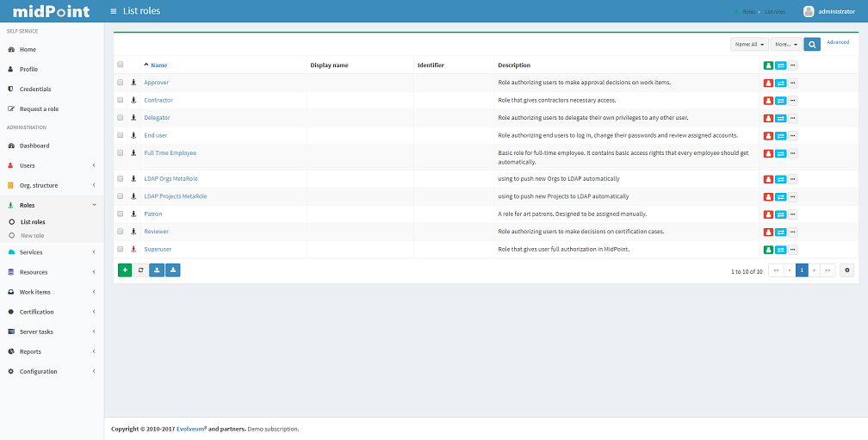Open the Full Time Employee role link

click(170, 152)
